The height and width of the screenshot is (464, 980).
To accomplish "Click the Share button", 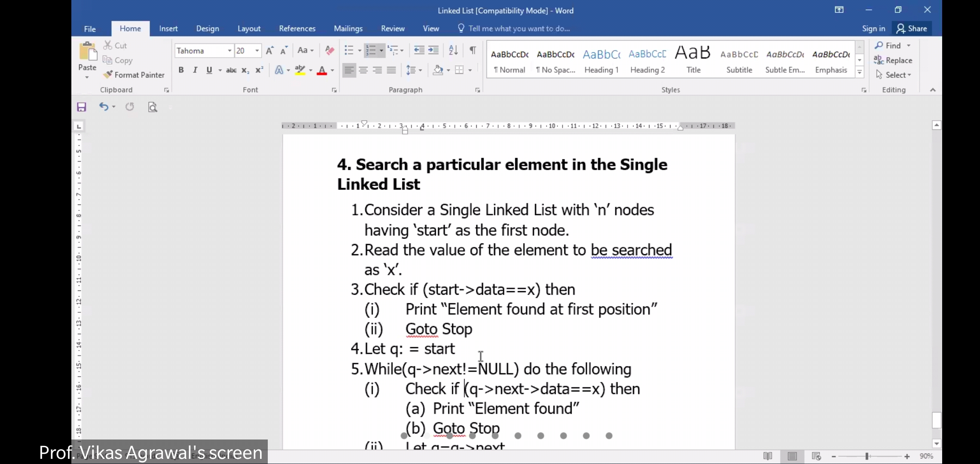I will coord(912,28).
